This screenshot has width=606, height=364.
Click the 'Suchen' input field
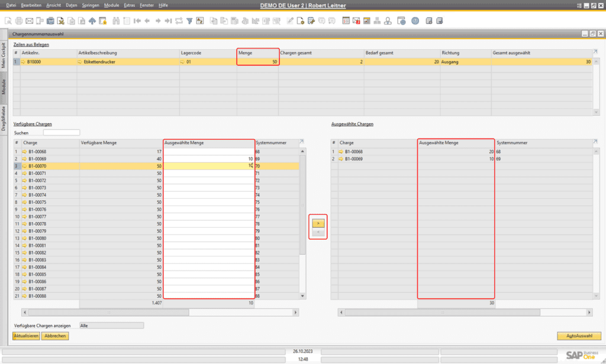pos(62,133)
